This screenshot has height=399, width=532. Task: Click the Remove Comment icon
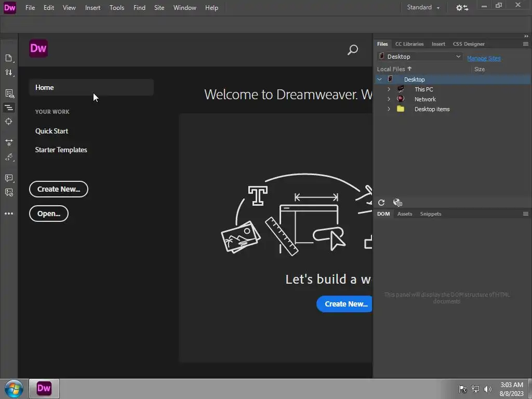(x=9, y=192)
